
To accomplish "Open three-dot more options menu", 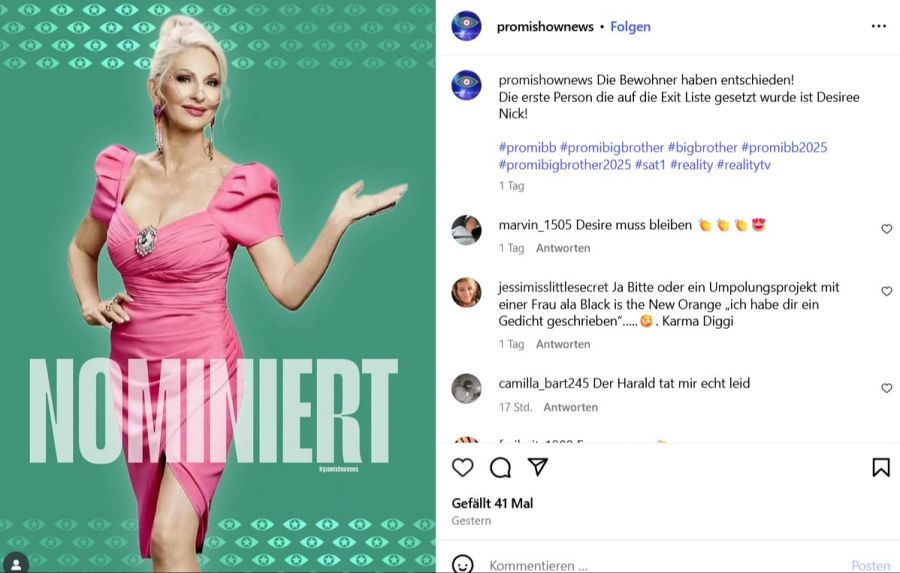I will click(x=879, y=26).
